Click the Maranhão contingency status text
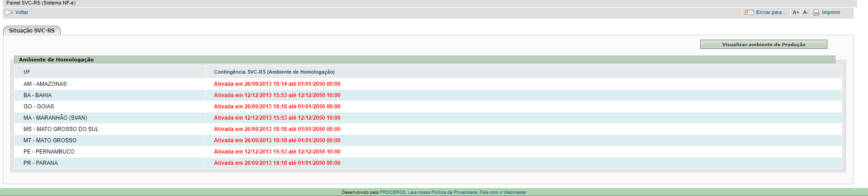 click(277, 118)
